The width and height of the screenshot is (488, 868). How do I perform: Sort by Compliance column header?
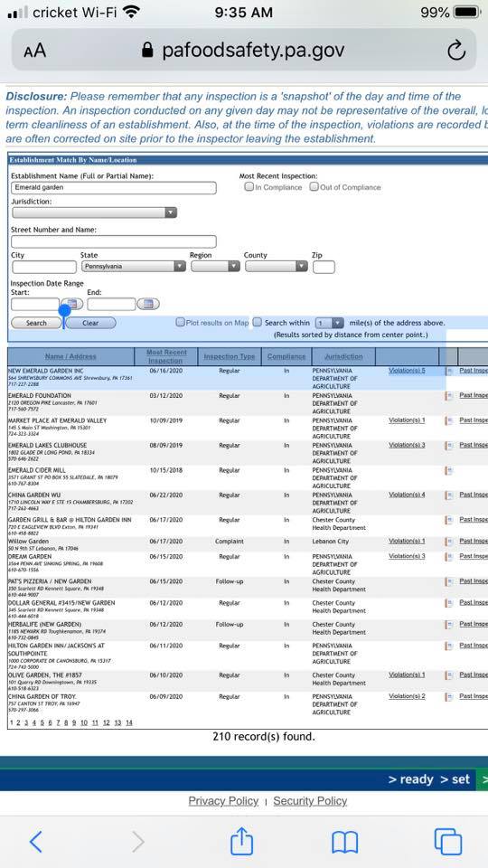(x=286, y=356)
